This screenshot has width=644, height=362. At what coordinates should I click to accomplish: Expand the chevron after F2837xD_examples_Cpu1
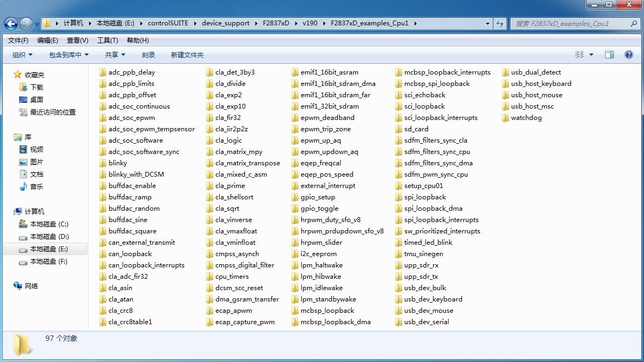click(415, 23)
